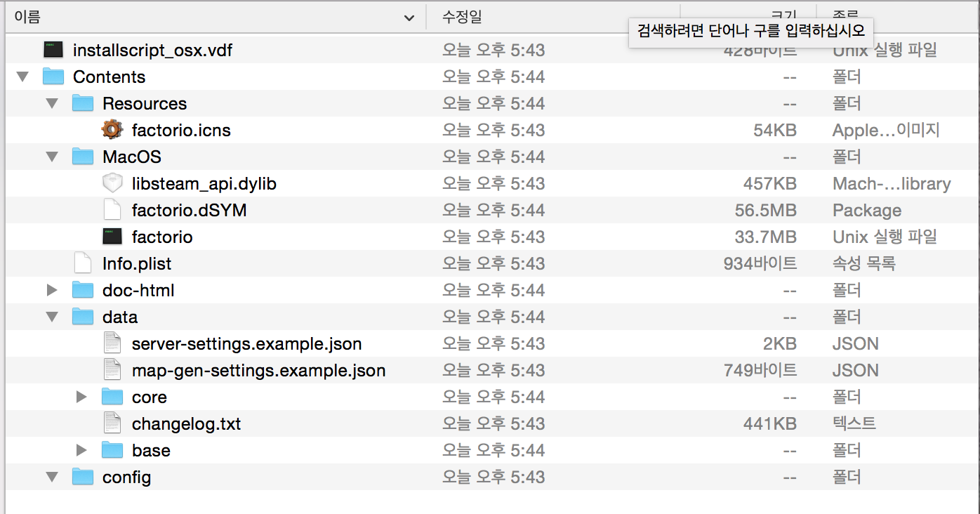Click the factorio.dSYM document icon
980x514 pixels.
pyautogui.click(x=112, y=210)
